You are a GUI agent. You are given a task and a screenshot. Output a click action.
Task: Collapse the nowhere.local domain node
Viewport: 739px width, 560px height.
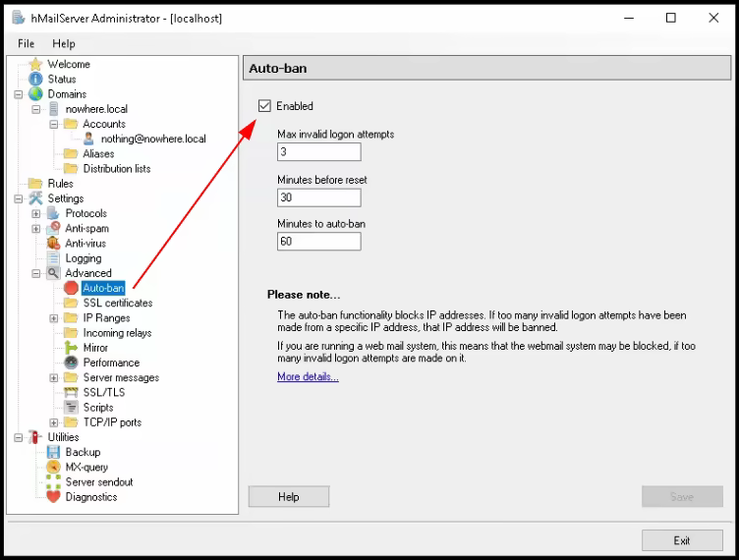coord(36,109)
